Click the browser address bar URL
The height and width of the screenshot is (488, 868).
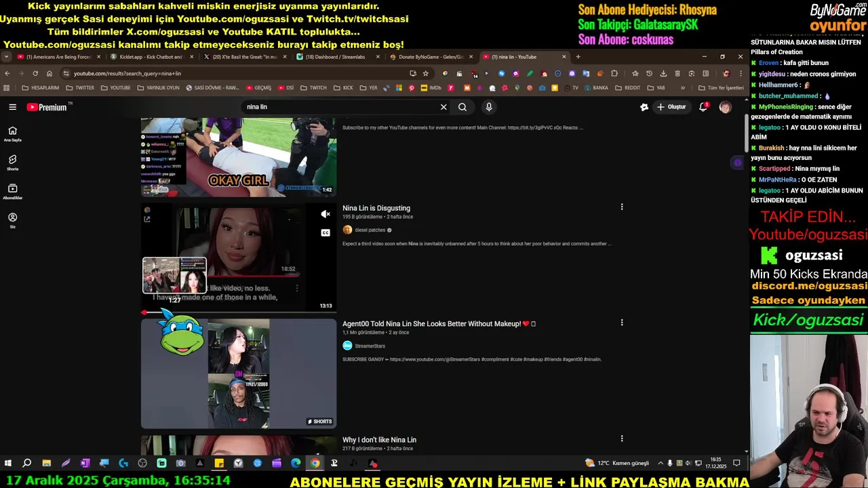pos(127,73)
